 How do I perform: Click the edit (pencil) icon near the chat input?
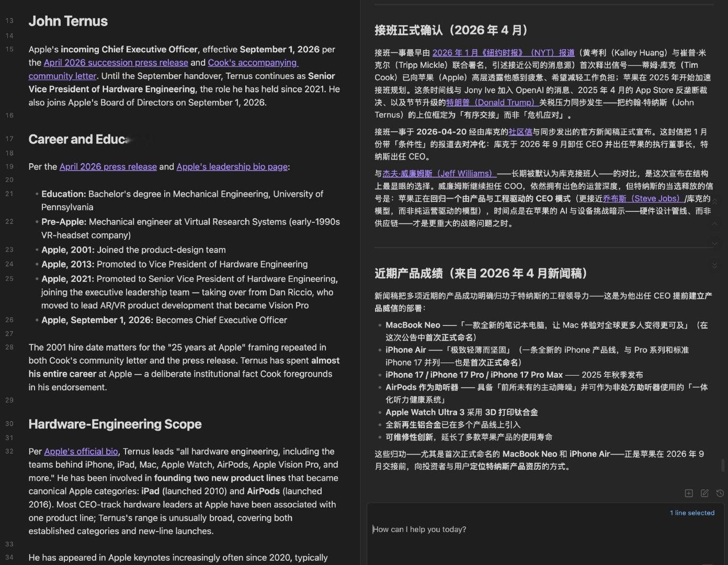point(704,493)
